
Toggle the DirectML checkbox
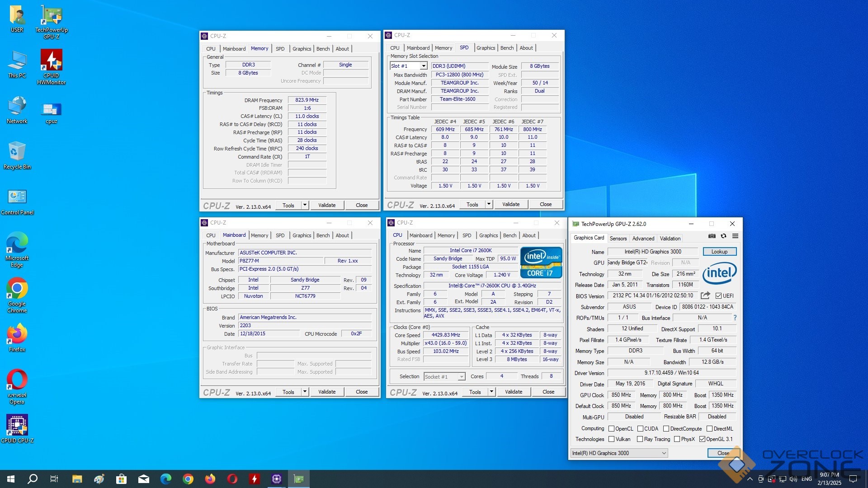pyautogui.click(x=709, y=429)
